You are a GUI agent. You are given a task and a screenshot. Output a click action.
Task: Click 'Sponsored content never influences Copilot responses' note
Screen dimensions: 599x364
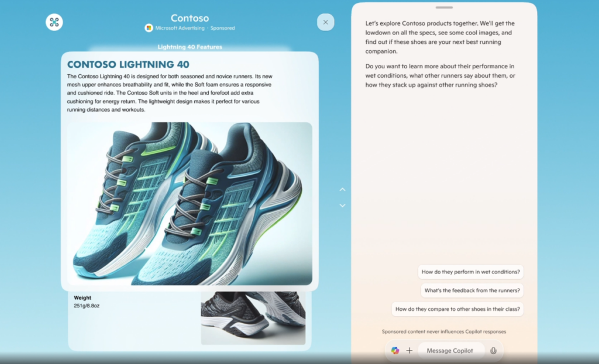pos(444,331)
